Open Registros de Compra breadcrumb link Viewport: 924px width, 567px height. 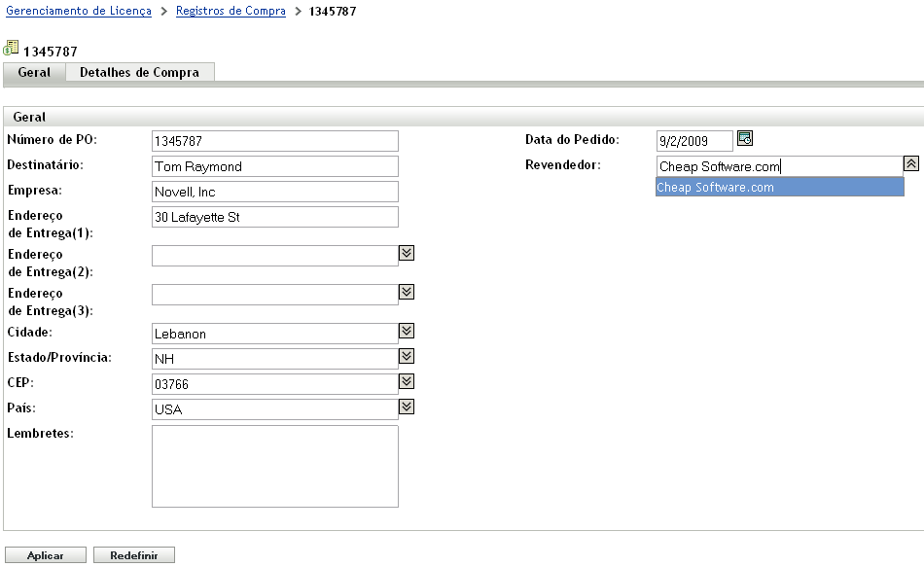point(231,12)
